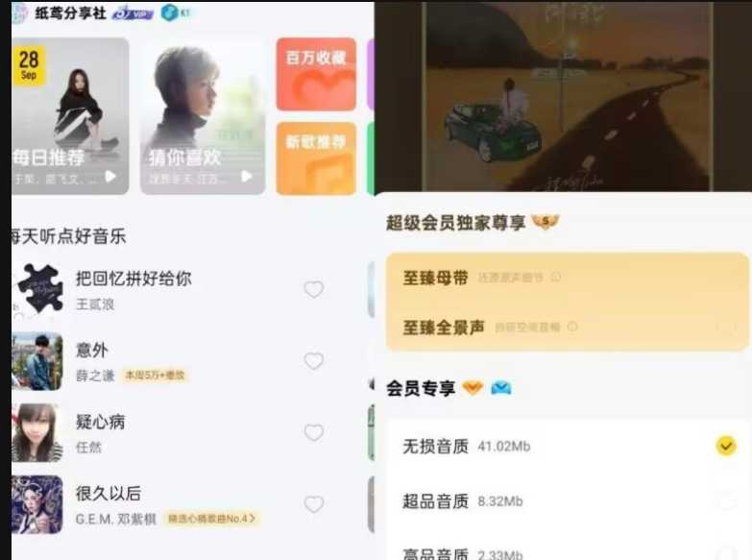The width and height of the screenshot is (752, 560).
Task: Play the 猜你喜欢 card
Action: click(247, 177)
